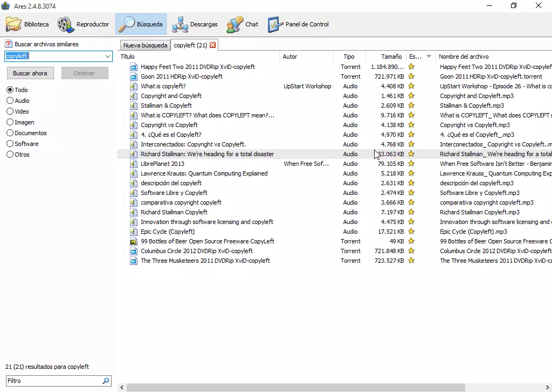Click the magnifier icon in Filtro box
The height and width of the screenshot is (392, 552).
pyautogui.click(x=106, y=381)
